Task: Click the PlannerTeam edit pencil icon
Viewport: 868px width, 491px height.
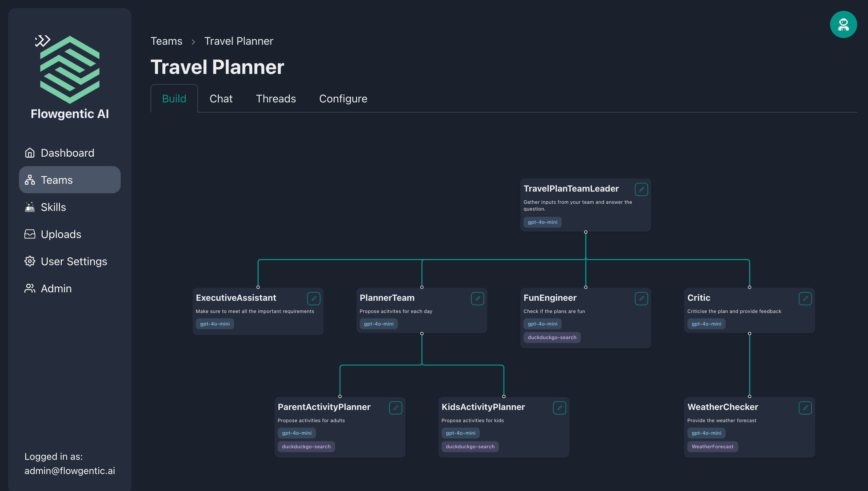Action: click(x=477, y=298)
